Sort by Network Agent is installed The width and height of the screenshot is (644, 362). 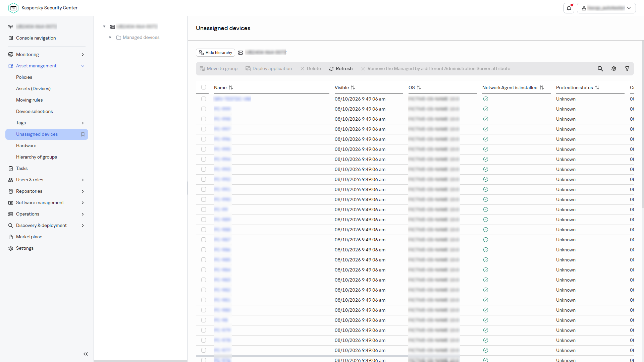click(x=542, y=87)
